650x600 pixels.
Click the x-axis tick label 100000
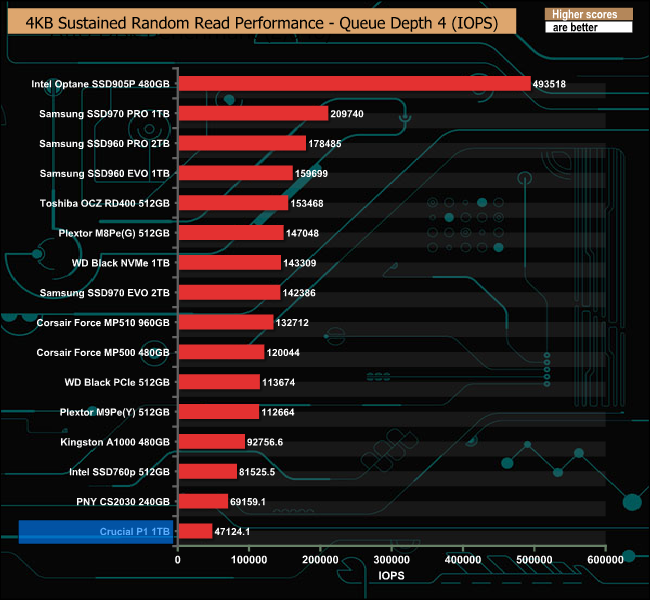pos(249,560)
